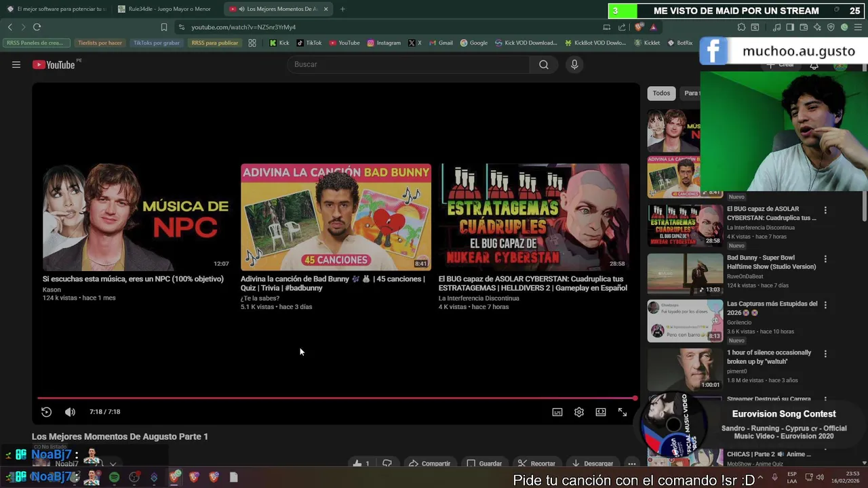Go back with browser back arrow
This screenshot has width=868, height=488.
tap(9, 27)
